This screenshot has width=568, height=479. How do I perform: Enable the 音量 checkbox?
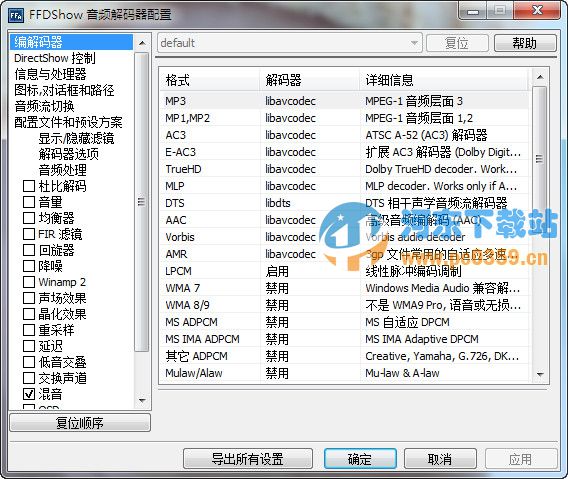tap(29, 202)
